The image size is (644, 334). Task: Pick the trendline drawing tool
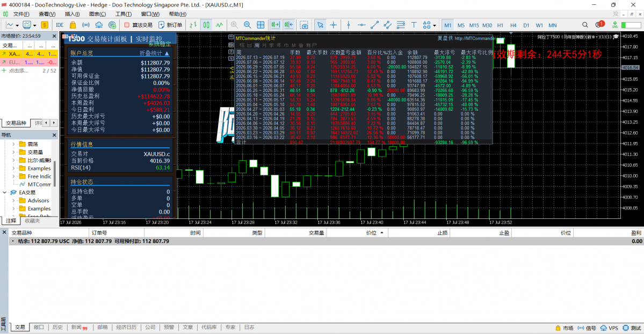(x=374, y=25)
